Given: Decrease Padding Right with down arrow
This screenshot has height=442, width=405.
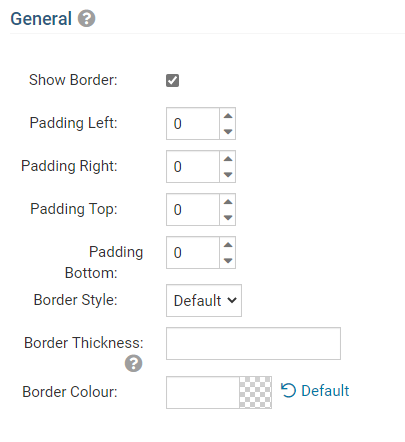Looking at the screenshot, I should [228, 174].
